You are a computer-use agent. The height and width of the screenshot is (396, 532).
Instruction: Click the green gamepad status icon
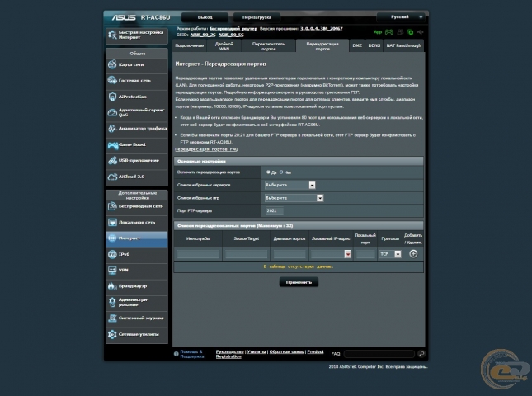[388, 32]
